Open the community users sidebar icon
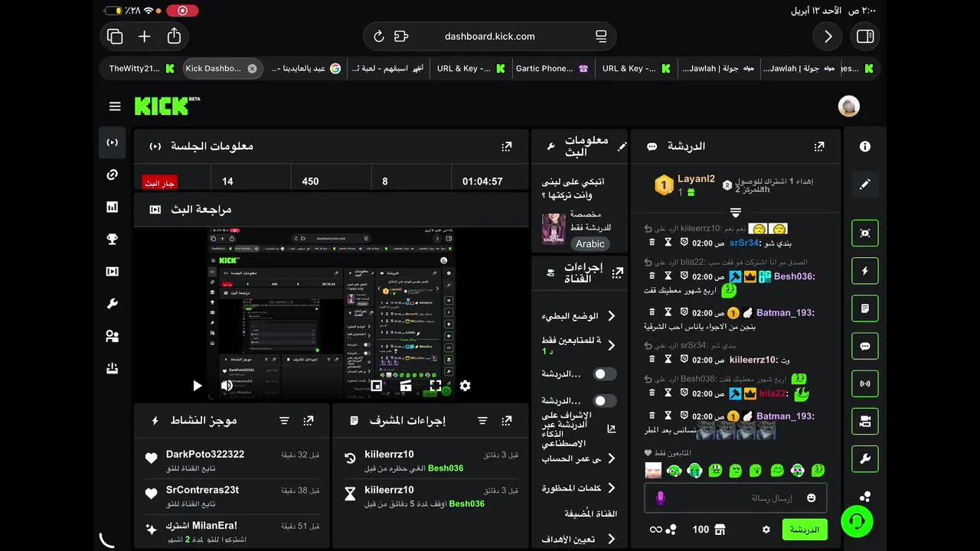The height and width of the screenshot is (551, 980). point(113,336)
